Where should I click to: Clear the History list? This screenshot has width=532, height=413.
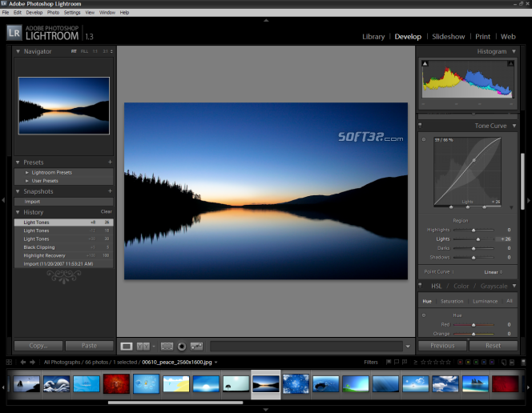pyautogui.click(x=107, y=212)
